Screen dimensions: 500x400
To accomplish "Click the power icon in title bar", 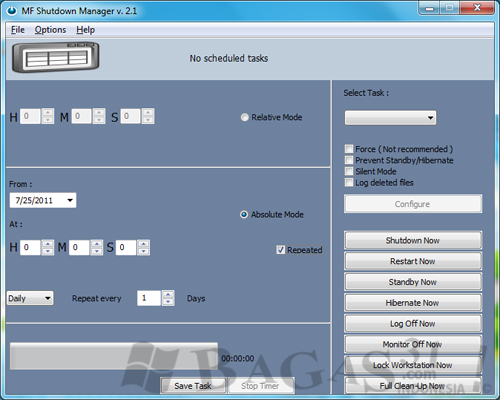I will coord(11,11).
